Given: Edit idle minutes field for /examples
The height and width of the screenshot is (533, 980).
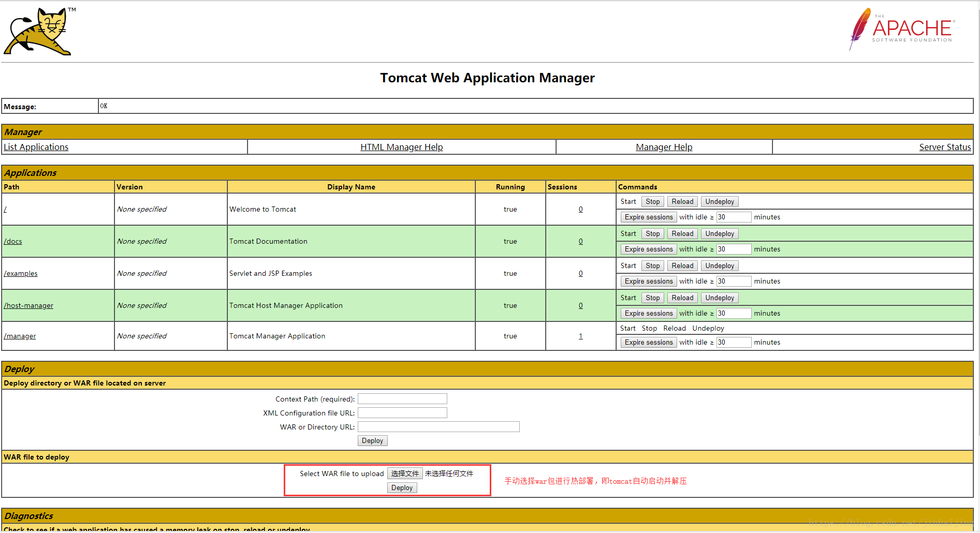Looking at the screenshot, I should [734, 282].
